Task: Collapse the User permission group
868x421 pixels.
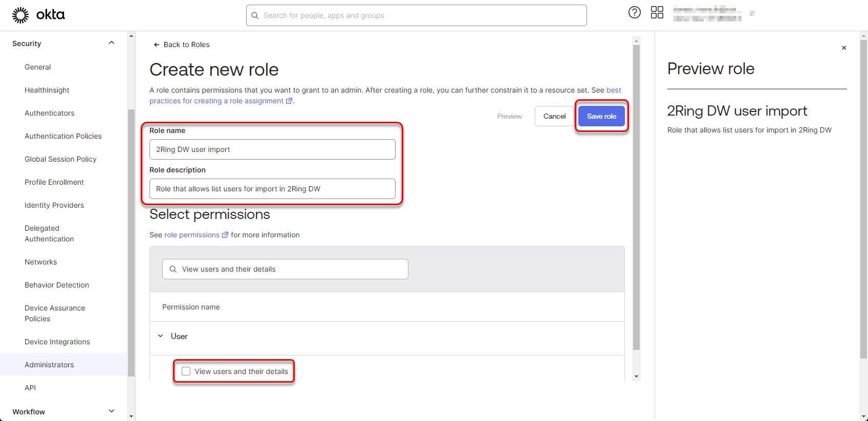Action: tap(160, 336)
